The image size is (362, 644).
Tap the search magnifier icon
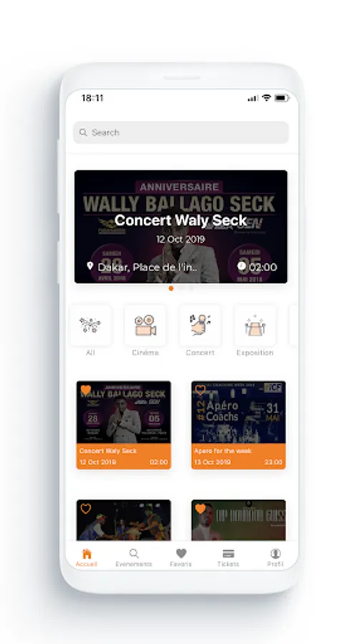click(83, 132)
